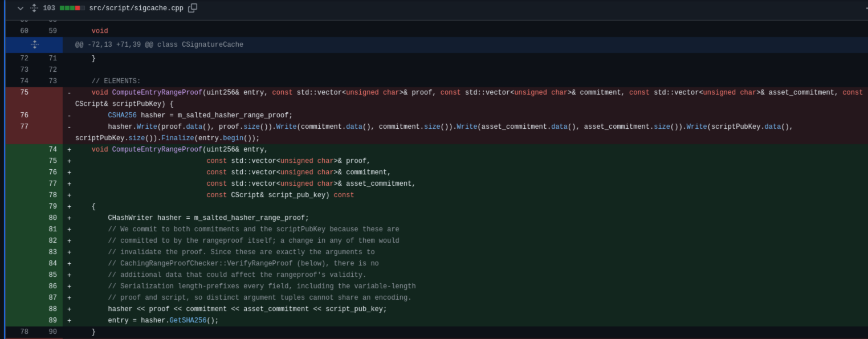Screen dimensions: 868x339
Task: Select the hunk header "@@ -72,13 +71,39 @@ class CSignatureCache"
Action: click(159, 44)
